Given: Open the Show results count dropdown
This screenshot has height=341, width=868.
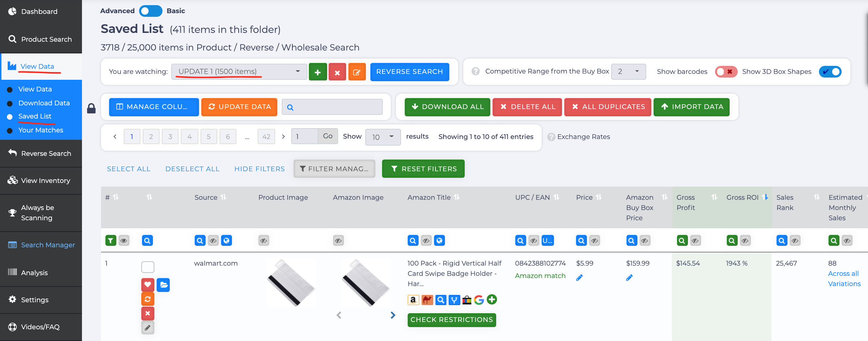Looking at the screenshot, I should [x=382, y=137].
